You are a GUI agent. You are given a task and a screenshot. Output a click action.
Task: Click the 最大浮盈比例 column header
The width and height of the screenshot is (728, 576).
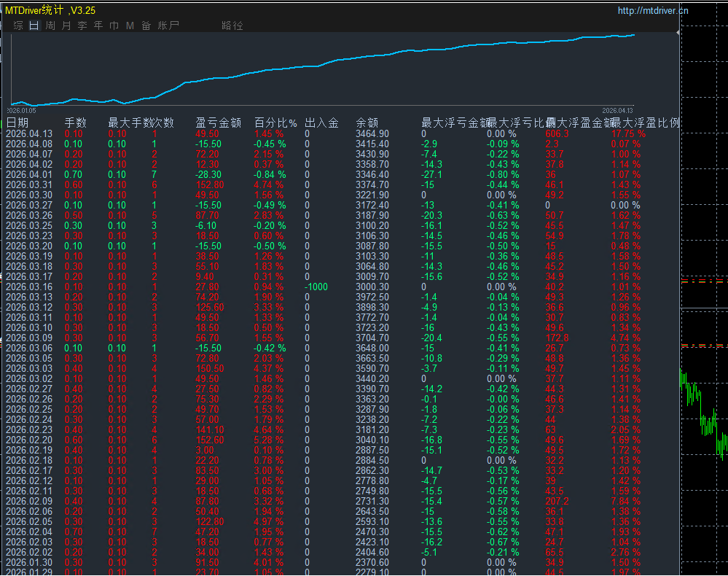tap(646, 122)
